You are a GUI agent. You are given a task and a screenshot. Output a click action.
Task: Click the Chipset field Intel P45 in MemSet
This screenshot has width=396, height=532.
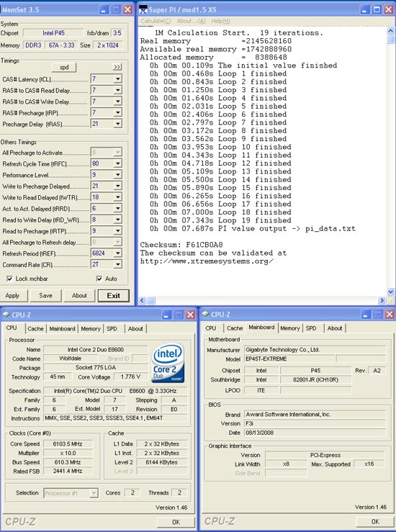[53, 33]
